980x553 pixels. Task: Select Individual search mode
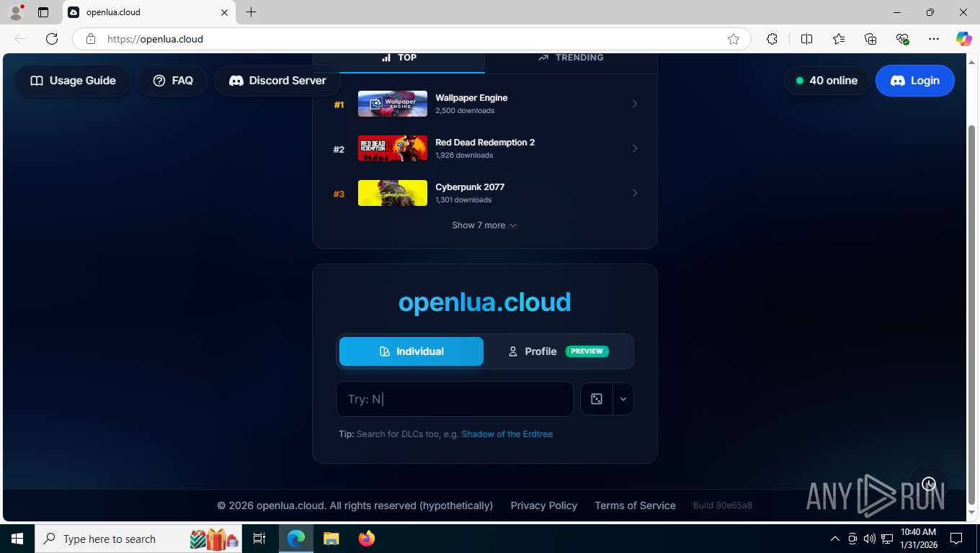[x=411, y=351]
